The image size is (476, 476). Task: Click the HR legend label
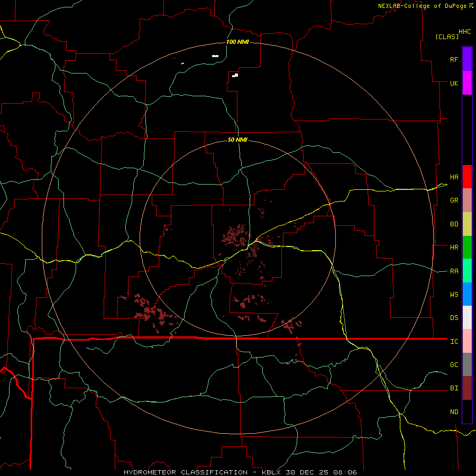(454, 248)
